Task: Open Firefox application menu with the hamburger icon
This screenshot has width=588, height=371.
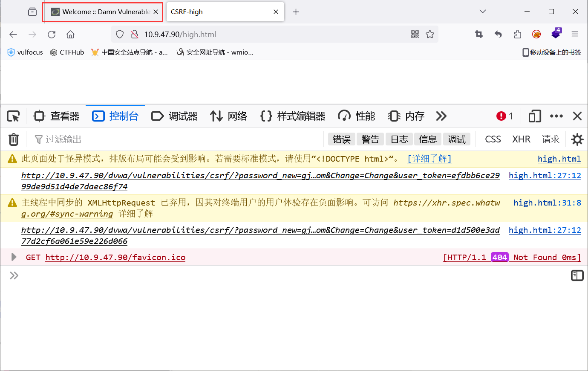Action: coord(575,34)
